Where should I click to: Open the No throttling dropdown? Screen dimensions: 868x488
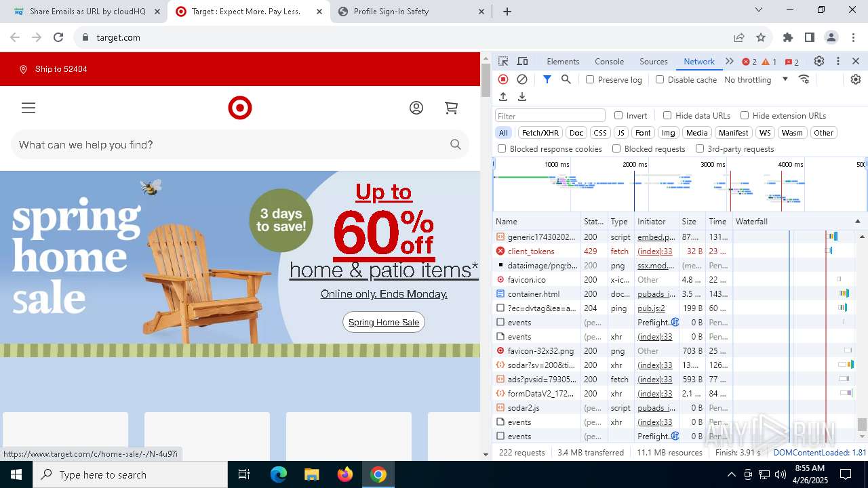tap(756, 79)
